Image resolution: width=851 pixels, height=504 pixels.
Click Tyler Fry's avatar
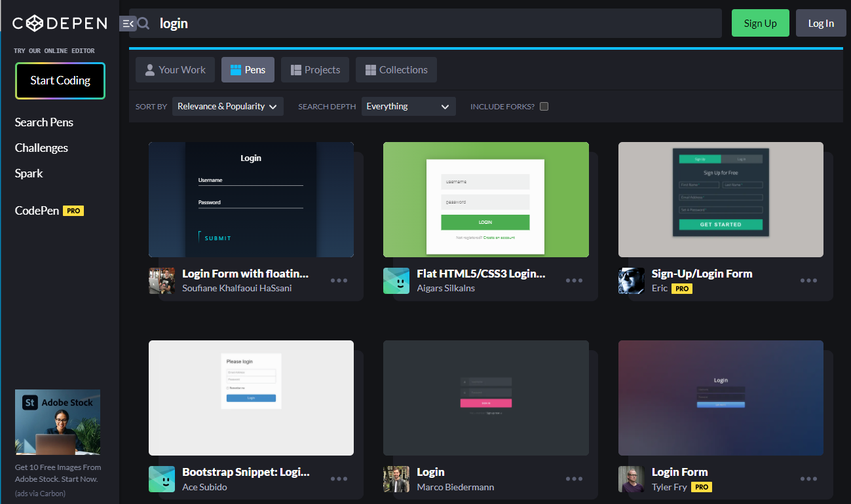click(x=632, y=479)
